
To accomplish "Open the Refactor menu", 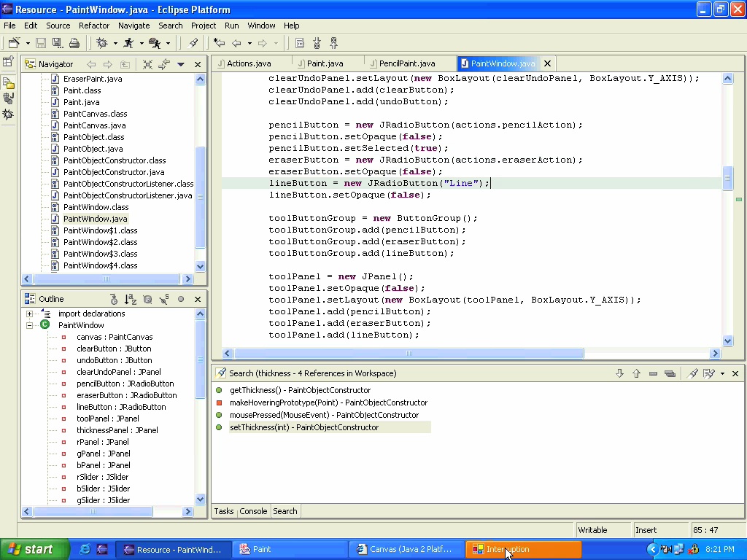I will point(94,26).
